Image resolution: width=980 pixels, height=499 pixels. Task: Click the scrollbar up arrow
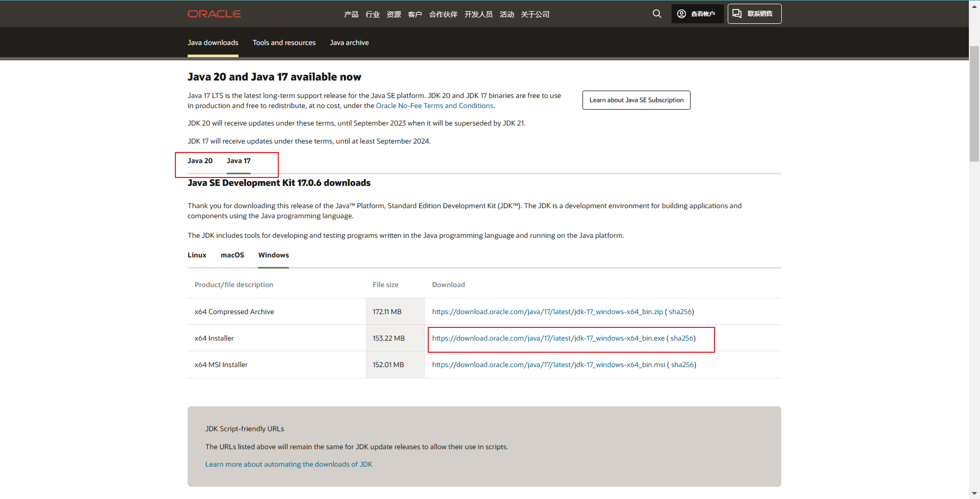point(974,6)
